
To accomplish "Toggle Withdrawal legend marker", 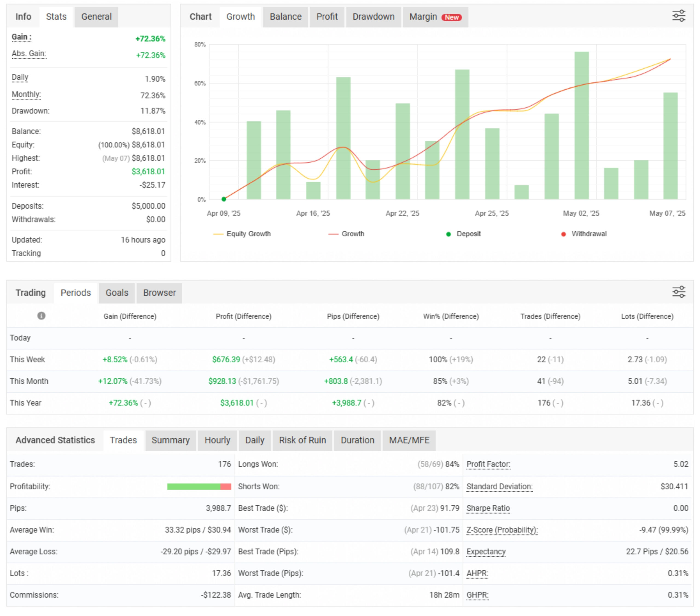I will [584, 234].
